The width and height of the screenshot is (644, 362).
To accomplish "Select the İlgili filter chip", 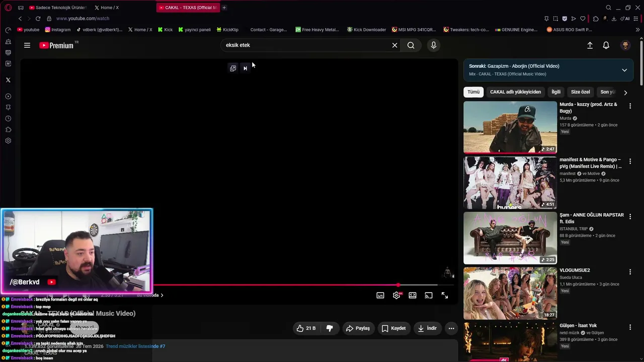I will tap(556, 92).
